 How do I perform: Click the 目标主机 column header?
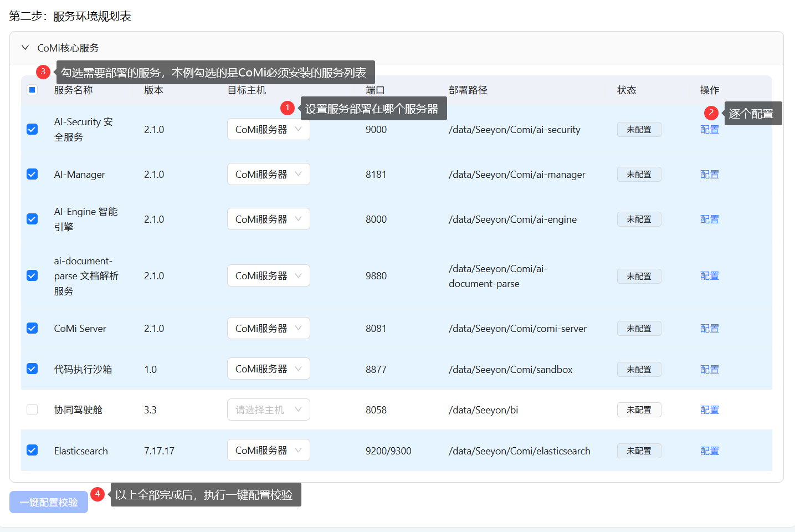247,90
